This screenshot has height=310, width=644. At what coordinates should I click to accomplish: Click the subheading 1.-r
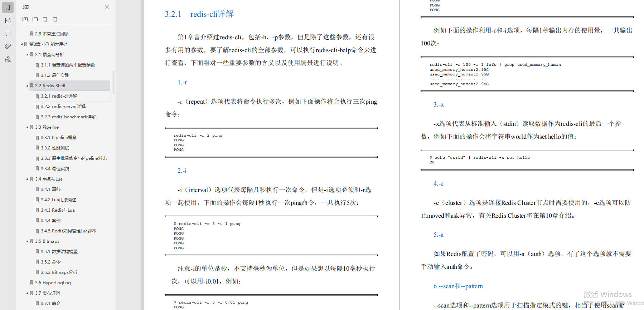click(182, 82)
